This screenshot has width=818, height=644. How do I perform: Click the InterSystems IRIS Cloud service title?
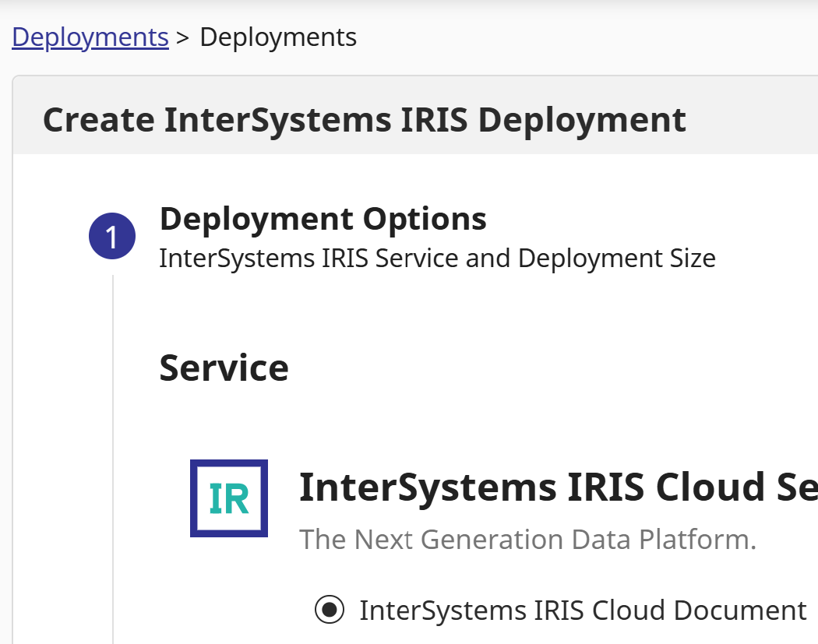557,487
